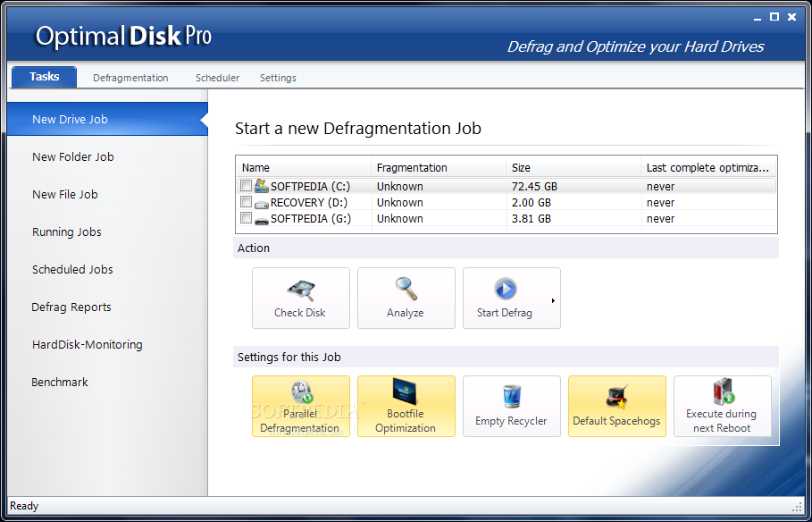Select the RECOVERY (D:) drive name
The image size is (812, 522).
pyautogui.click(x=309, y=203)
